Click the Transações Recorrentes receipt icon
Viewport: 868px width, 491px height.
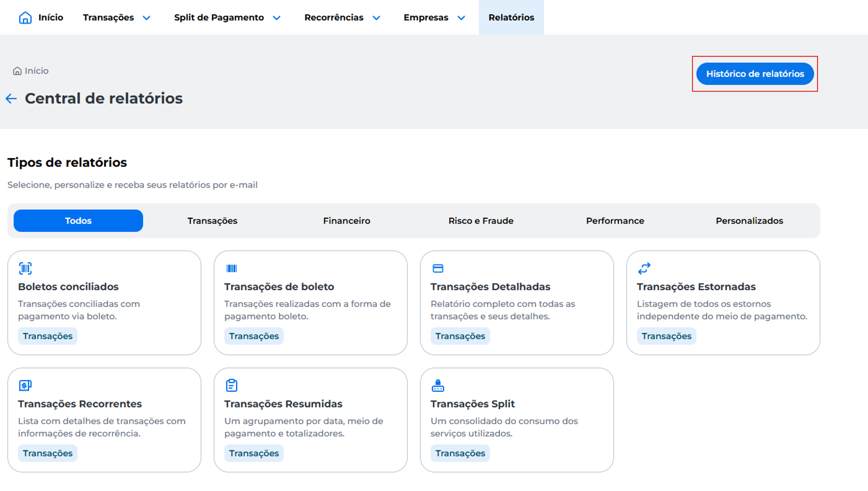click(x=25, y=385)
